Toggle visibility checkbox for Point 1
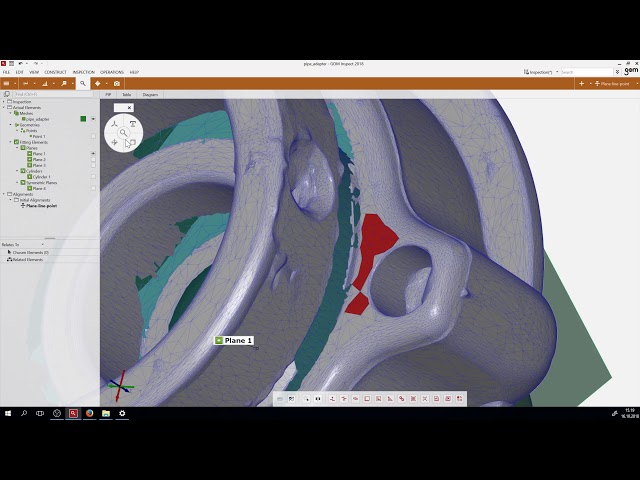Image resolution: width=640 pixels, height=480 pixels. [93, 136]
